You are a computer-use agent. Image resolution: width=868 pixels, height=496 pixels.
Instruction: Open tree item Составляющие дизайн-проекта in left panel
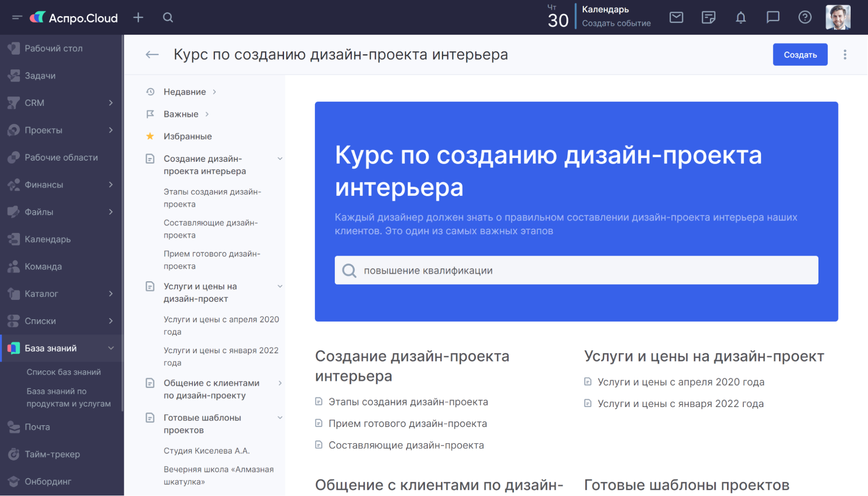tap(211, 229)
